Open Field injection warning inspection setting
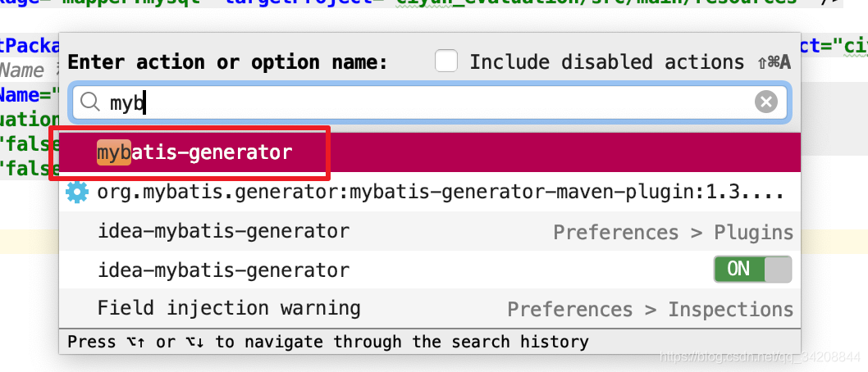 (x=430, y=308)
